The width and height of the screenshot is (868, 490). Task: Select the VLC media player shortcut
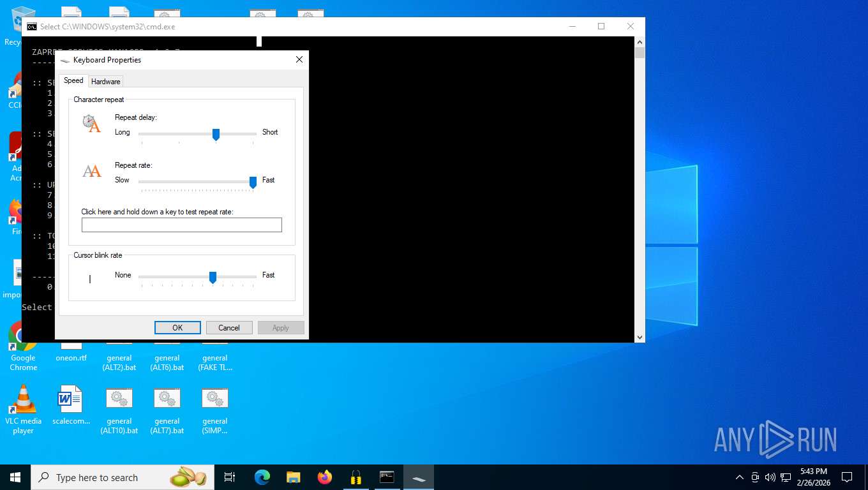click(x=23, y=410)
